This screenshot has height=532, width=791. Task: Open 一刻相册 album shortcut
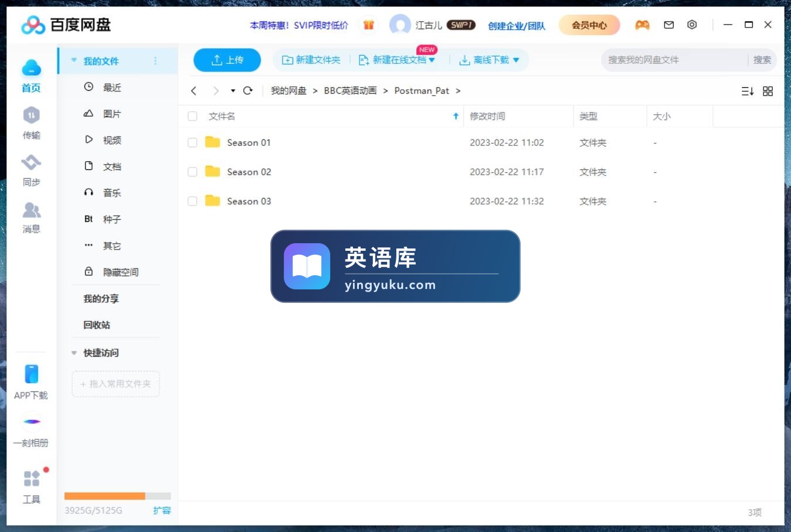pos(31,430)
